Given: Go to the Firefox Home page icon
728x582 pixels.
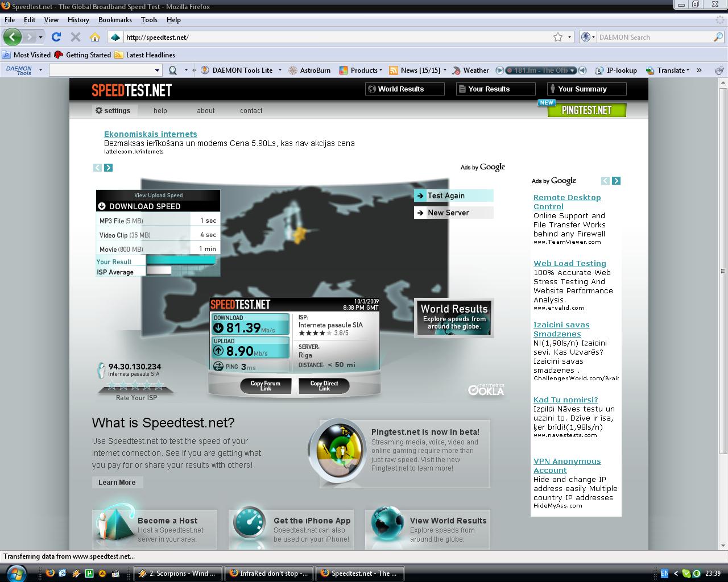Looking at the screenshot, I should point(95,37).
